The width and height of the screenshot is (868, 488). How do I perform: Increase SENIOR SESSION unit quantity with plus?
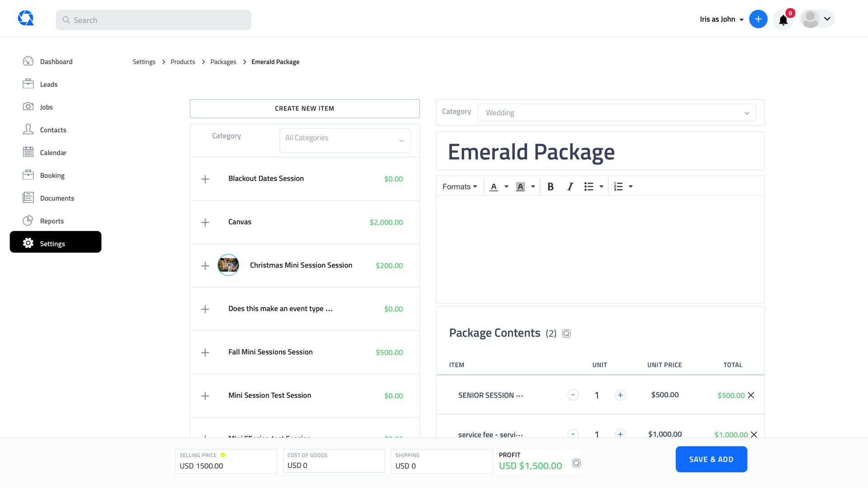[620, 395]
